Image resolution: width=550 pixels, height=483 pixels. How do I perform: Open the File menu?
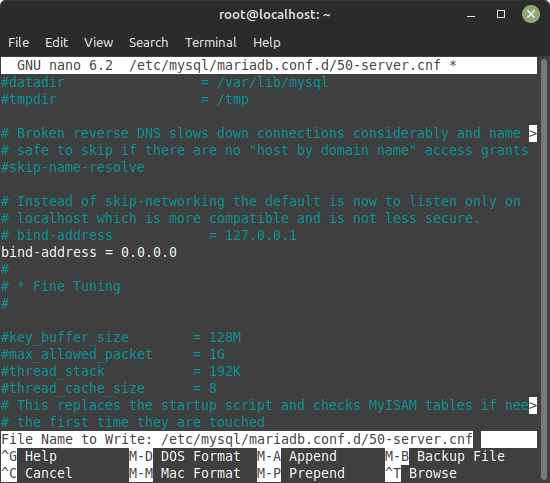coord(18,42)
